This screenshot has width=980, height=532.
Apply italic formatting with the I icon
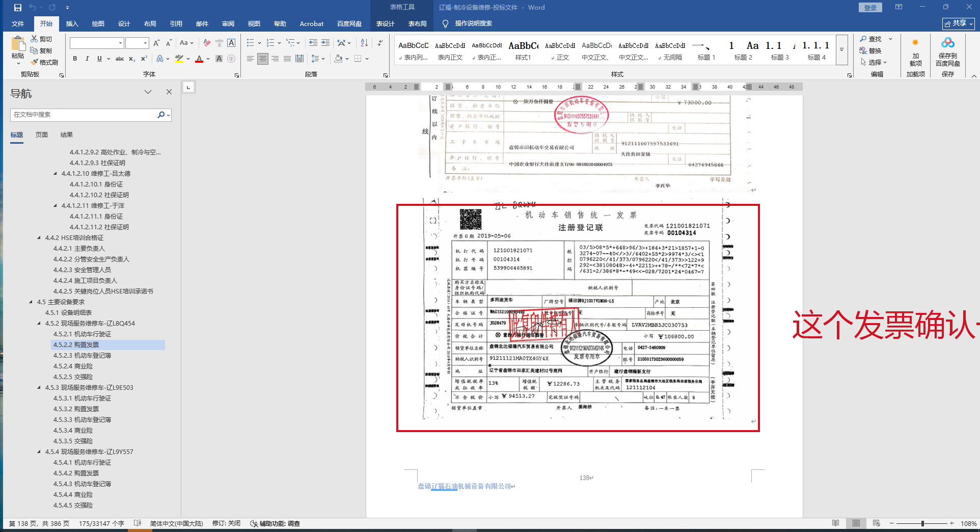87,59
